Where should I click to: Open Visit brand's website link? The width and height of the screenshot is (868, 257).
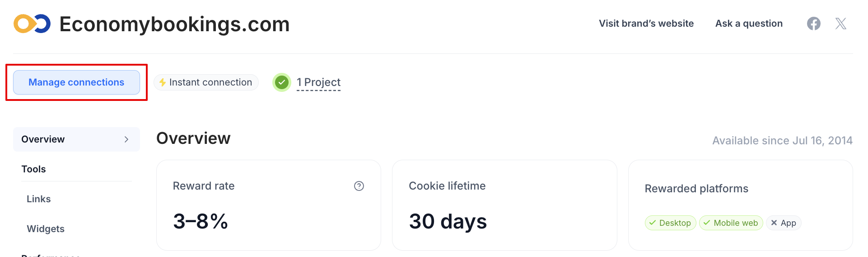click(646, 24)
